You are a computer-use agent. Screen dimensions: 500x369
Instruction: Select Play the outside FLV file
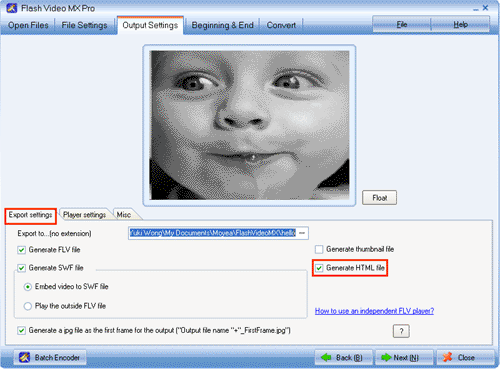coord(28,306)
